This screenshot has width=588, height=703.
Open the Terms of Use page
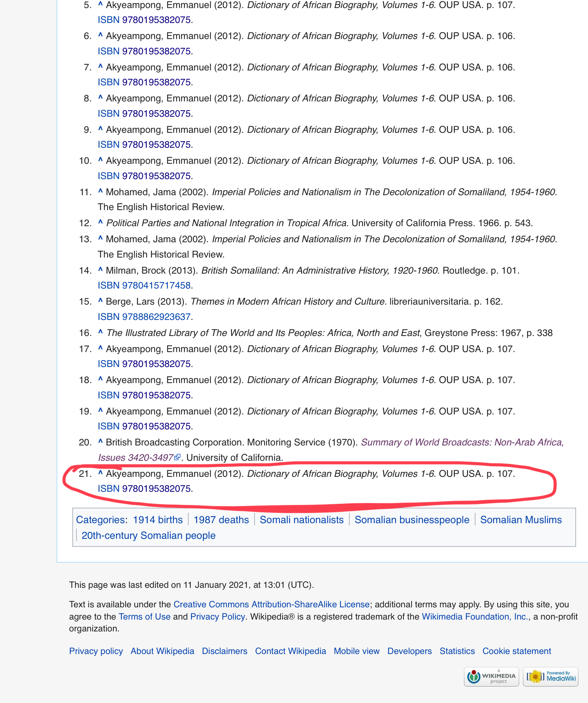click(144, 617)
